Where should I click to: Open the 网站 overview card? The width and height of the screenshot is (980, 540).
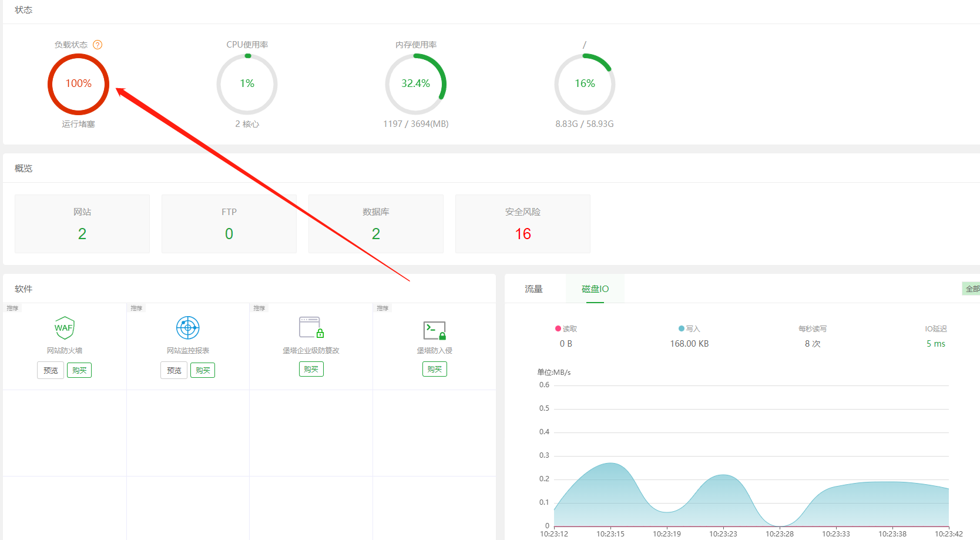coord(82,224)
